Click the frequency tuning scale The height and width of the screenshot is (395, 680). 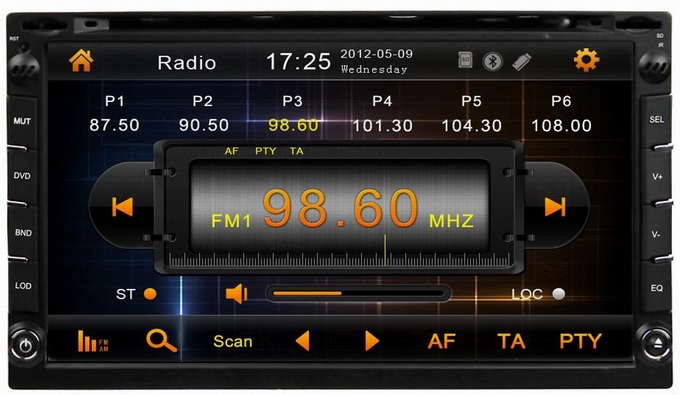(x=340, y=260)
